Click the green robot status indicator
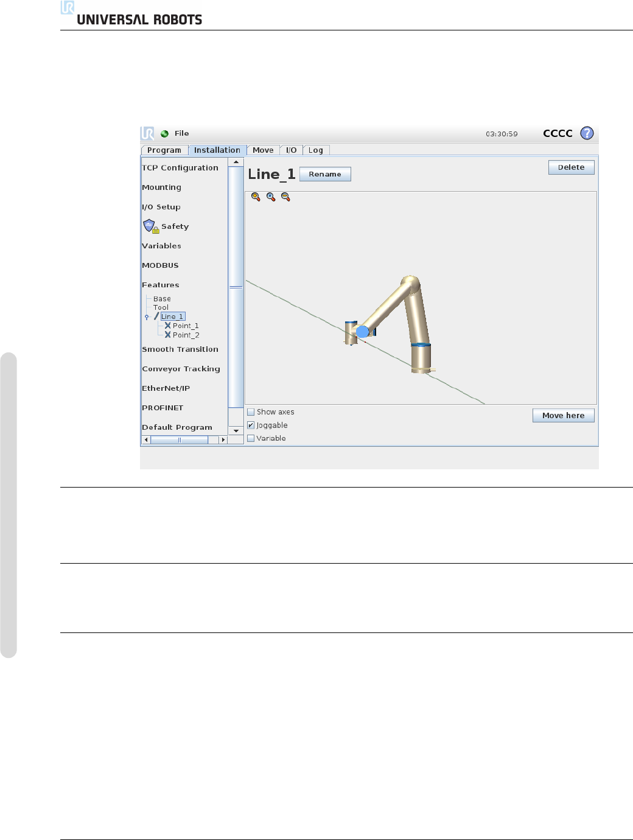 (x=164, y=134)
